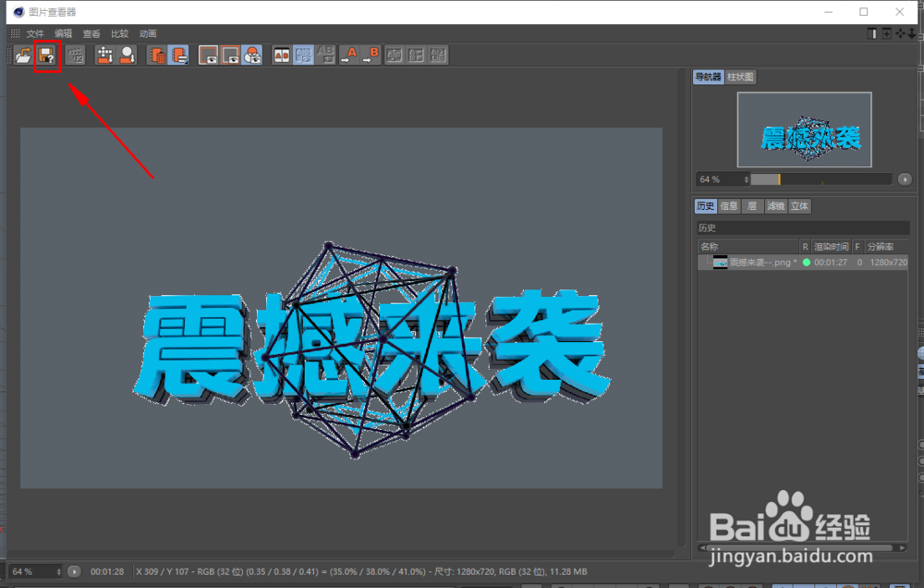Open an image file in the Picture Viewer
Screen dimensions: 924x588
point(23,55)
